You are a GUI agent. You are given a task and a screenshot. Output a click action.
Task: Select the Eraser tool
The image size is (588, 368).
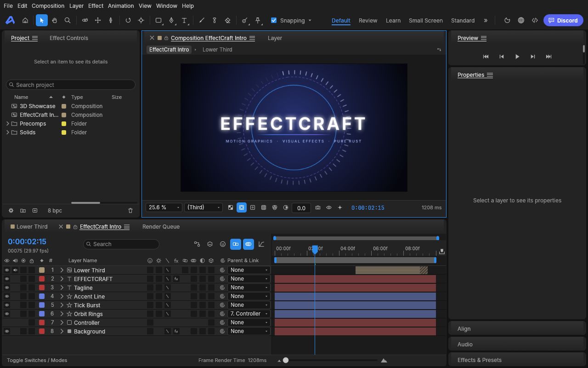click(x=227, y=20)
